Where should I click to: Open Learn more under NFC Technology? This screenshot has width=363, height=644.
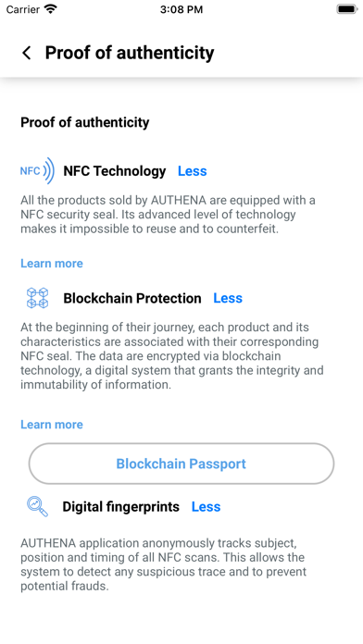click(x=52, y=264)
